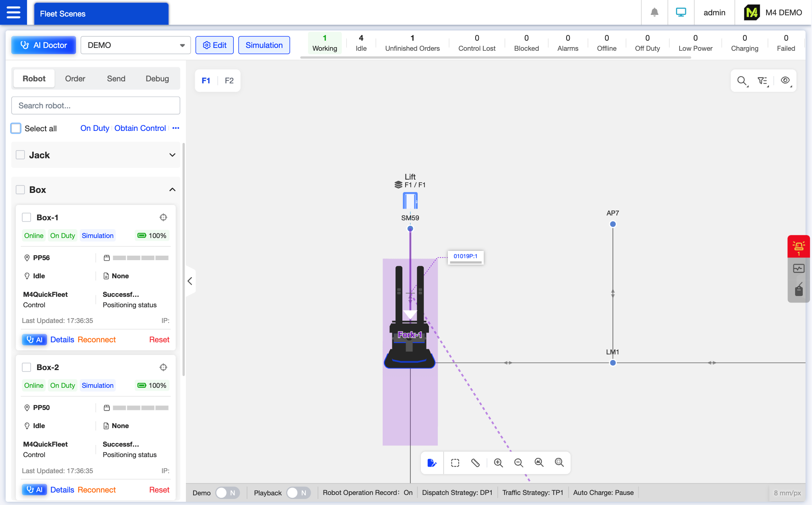Click the notification bell icon

[x=654, y=12]
